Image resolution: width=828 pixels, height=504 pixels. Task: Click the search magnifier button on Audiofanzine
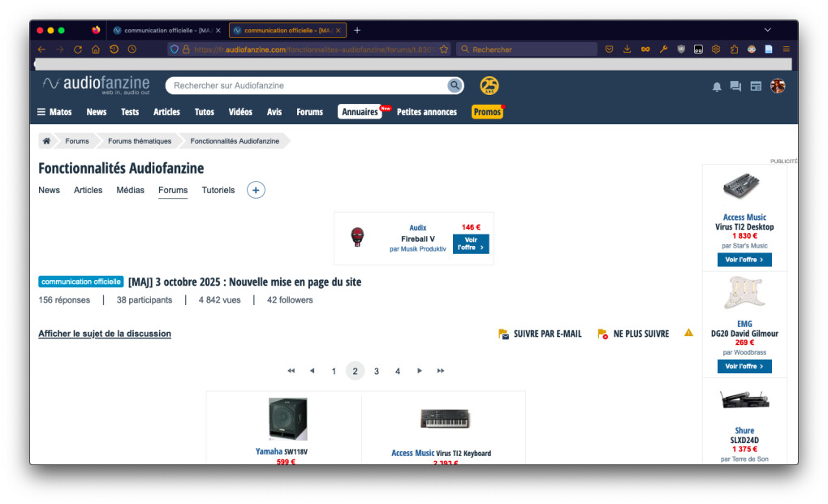[x=454, y=85]
